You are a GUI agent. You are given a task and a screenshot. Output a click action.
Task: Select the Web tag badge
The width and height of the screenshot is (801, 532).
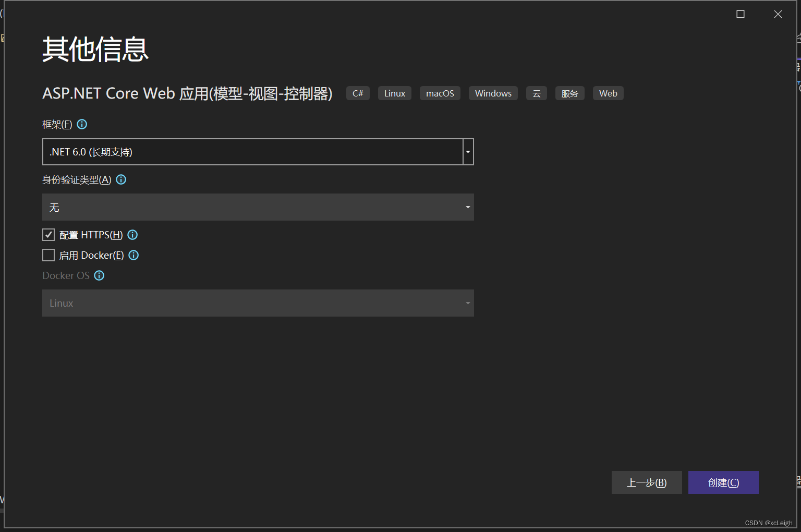pos(608,93)
